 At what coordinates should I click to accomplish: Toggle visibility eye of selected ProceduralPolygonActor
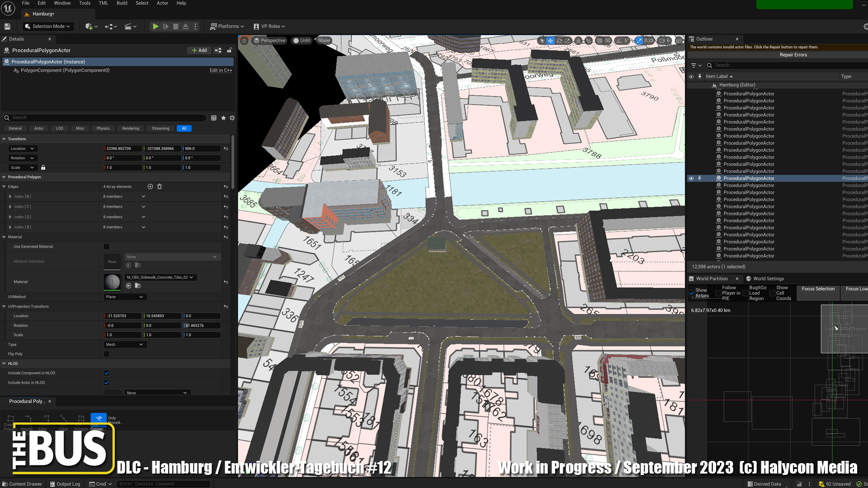pyautogui.click(x=691, y=178)
